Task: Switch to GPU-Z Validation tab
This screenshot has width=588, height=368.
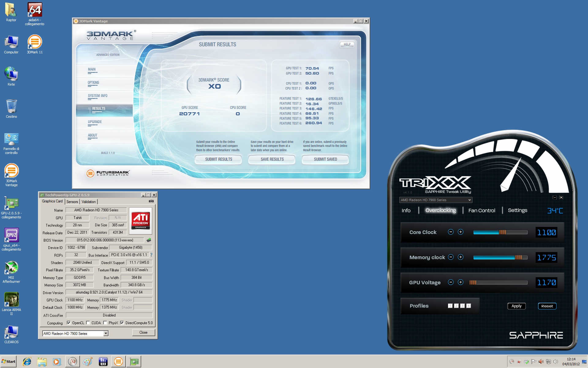Action: [x=89, y=202]
